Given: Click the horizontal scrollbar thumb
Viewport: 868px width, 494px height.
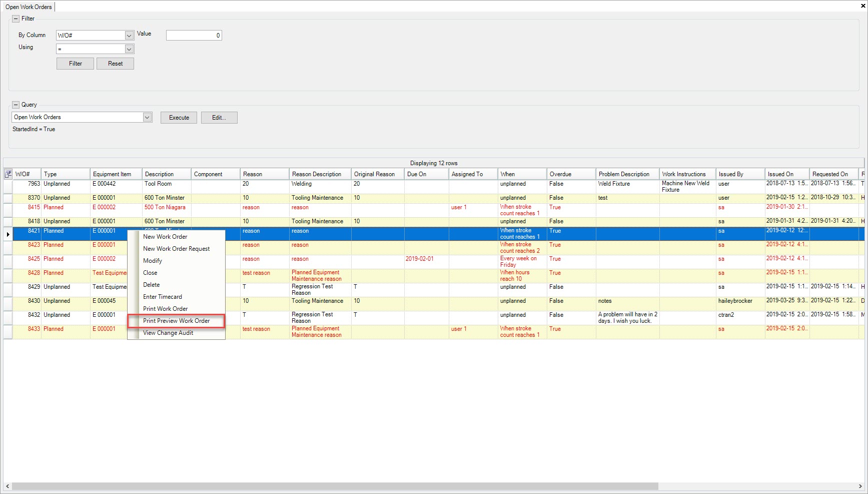Looking at the screenshot, I should (335, 486).
